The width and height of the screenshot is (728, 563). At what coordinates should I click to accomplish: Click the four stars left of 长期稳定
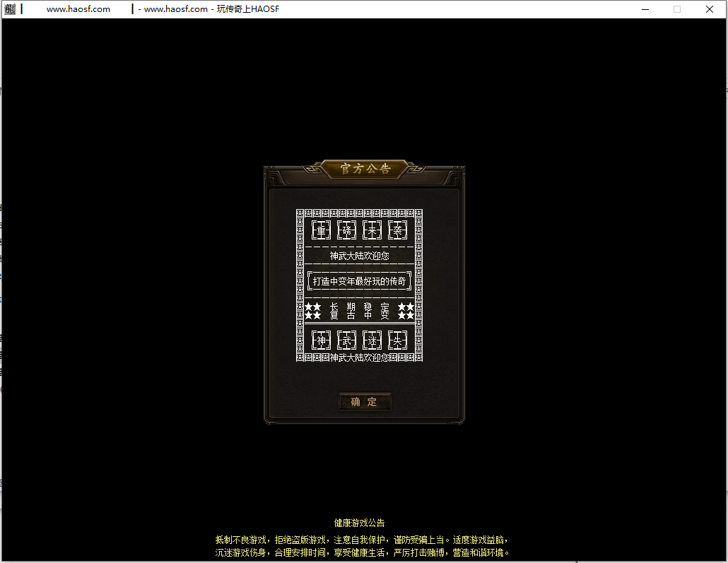click(x=312, y=311)
